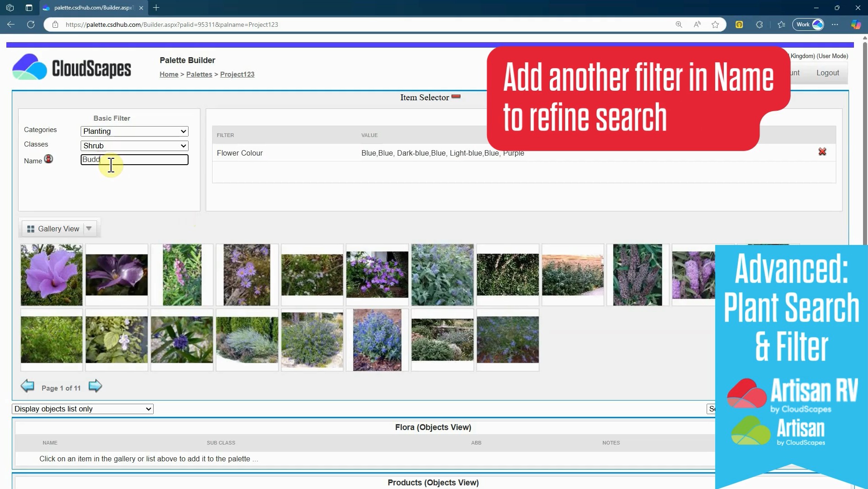Click the grid icon on Gallery View button
The height and width of the screenshot is (489, 868).
point(30,229)
